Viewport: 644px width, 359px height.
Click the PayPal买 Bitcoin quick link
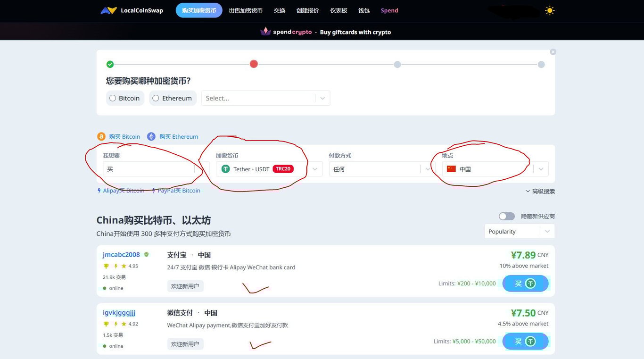click(x=179, y=191)
